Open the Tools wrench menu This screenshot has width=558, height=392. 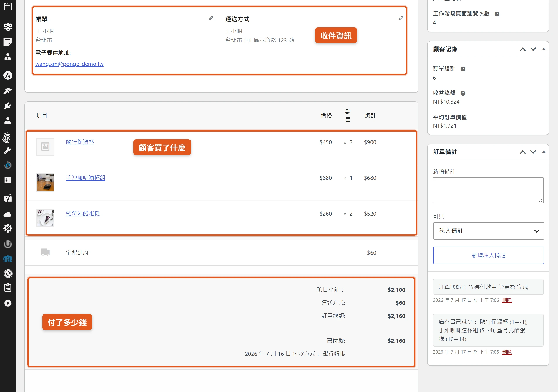coord(8,150)
